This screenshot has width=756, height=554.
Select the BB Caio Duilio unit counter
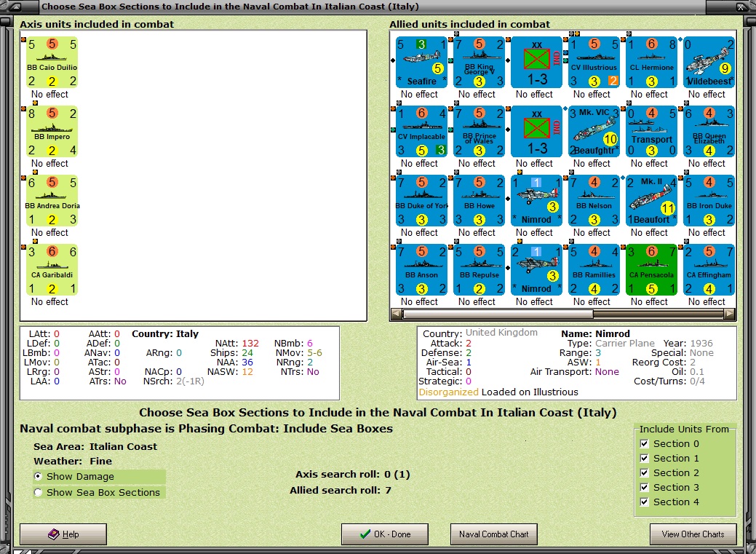(52, 63)
